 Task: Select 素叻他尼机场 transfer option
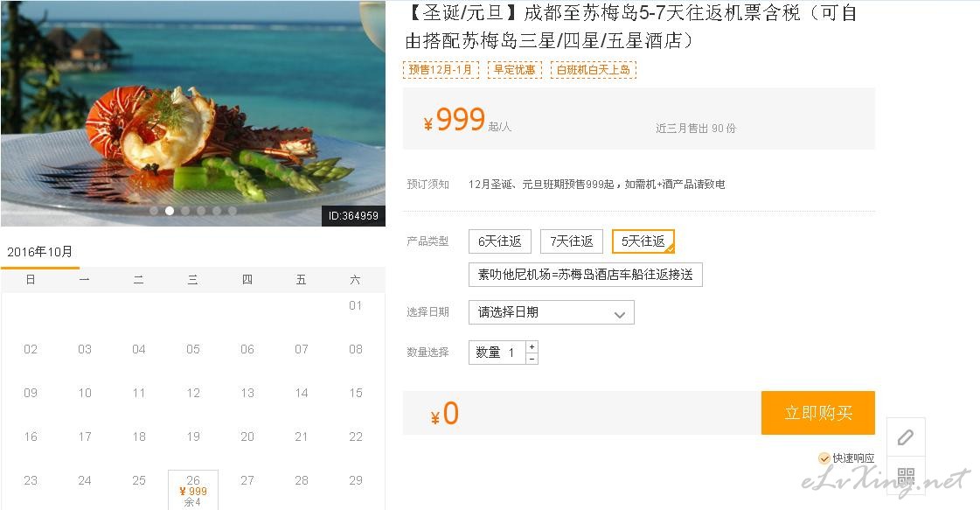click(x=586, y=275)
